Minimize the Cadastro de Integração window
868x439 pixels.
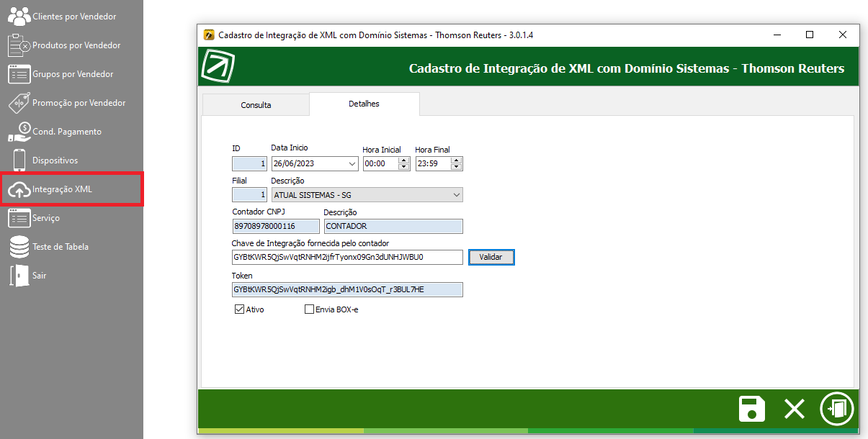click(x=777, y=35)
